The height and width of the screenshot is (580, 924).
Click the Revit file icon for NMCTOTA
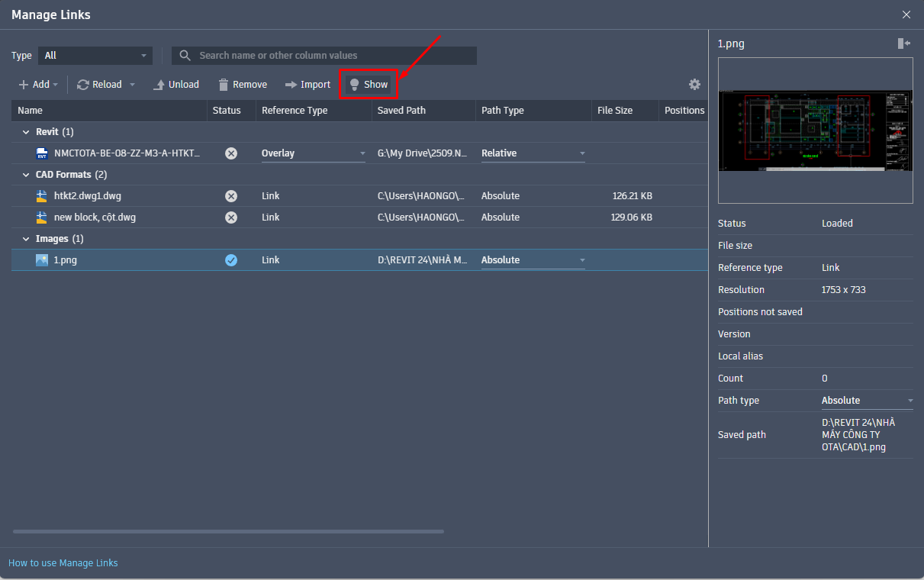tap(42, 153)
